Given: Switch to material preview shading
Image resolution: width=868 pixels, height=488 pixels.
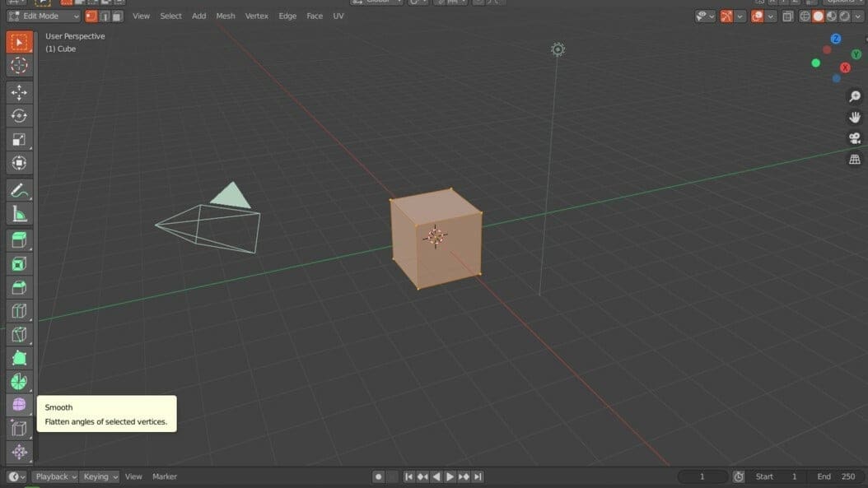Looking at the screenshot, I should (832, 16).
